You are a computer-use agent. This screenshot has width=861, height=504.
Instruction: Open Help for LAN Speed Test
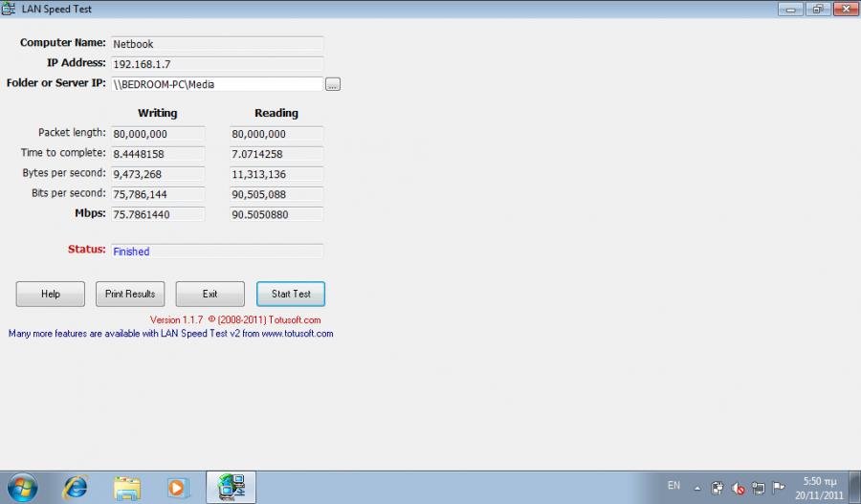point(50,294)
